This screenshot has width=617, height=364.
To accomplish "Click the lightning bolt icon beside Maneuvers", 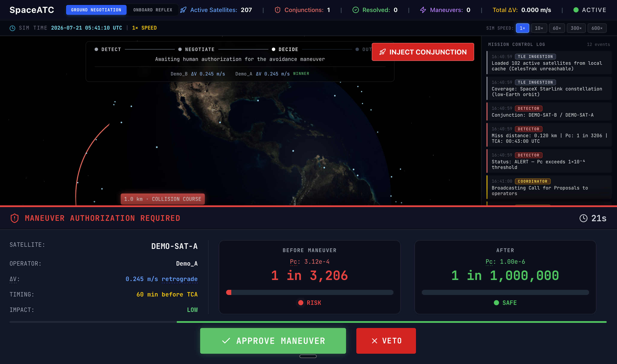I will (423, 10).
